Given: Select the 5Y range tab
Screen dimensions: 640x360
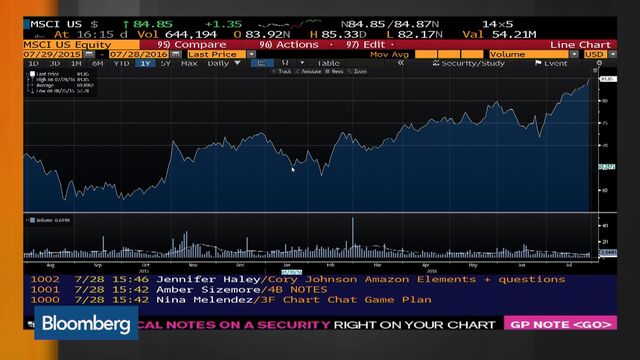Looking at the screenshot, I should [165, 63].
